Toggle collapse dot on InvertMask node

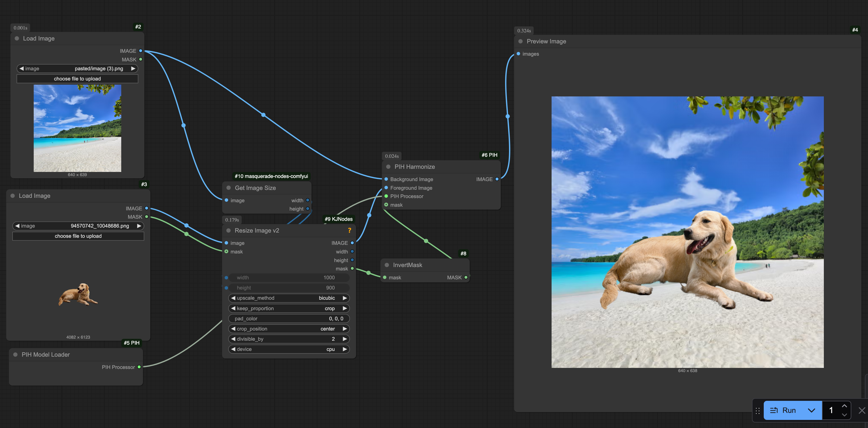(387, 265)
